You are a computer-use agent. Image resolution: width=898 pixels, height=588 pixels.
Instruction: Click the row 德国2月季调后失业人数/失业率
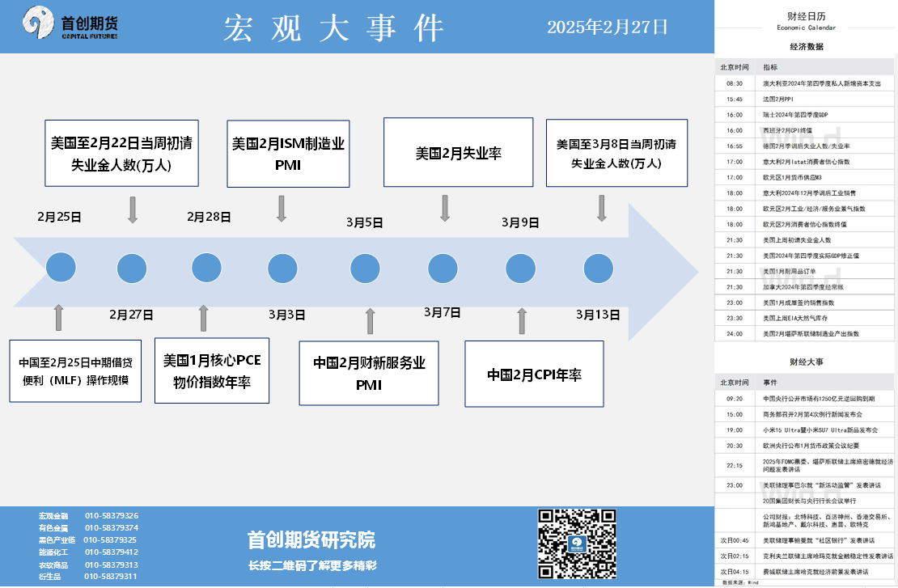(804, 146)
